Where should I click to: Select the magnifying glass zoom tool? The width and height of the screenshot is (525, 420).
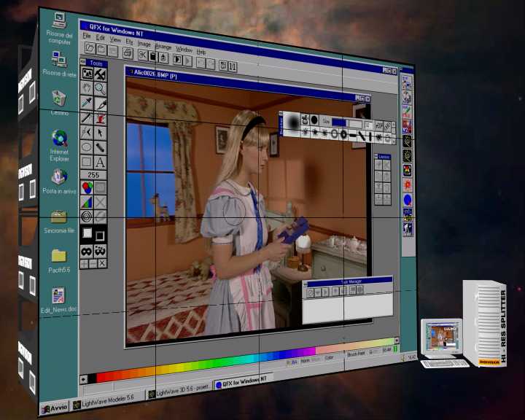click(x=100, y=89)
